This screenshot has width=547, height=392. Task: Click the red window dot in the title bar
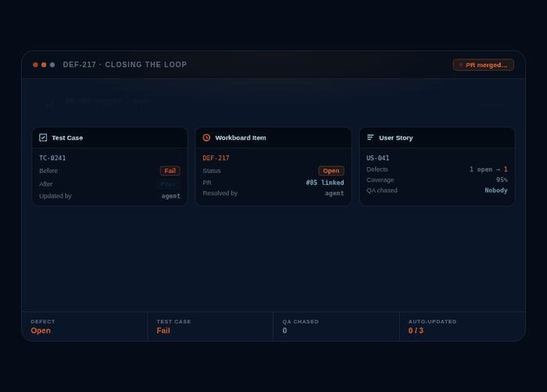pyautogui.click(x=35, y=65)
